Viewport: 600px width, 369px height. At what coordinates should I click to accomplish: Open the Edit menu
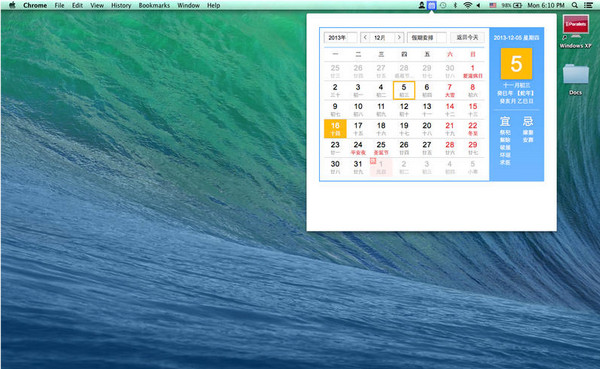[77, 5]
